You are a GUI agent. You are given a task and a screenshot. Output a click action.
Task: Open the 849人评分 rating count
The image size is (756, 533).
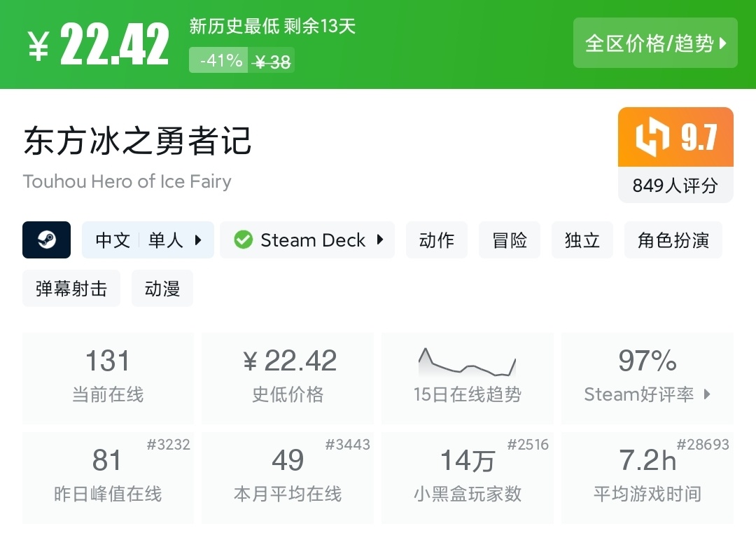[x=675, y=186]
